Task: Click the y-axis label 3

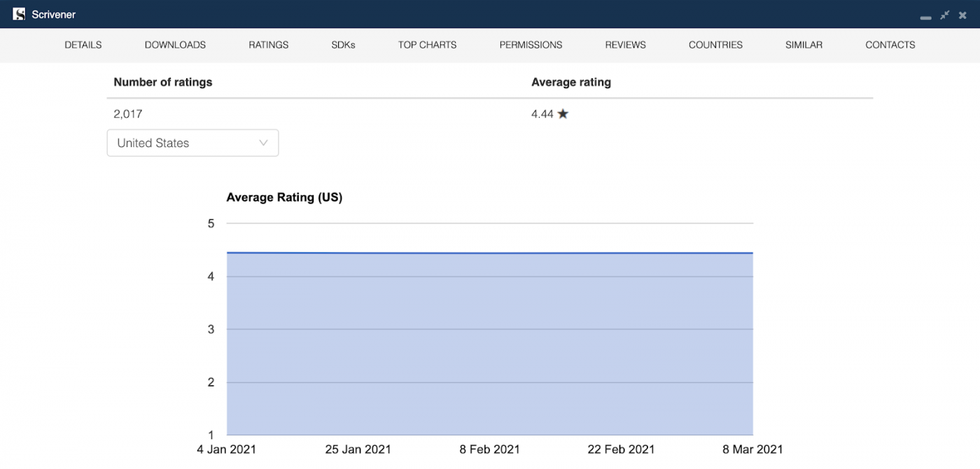Action: point(211,330)
